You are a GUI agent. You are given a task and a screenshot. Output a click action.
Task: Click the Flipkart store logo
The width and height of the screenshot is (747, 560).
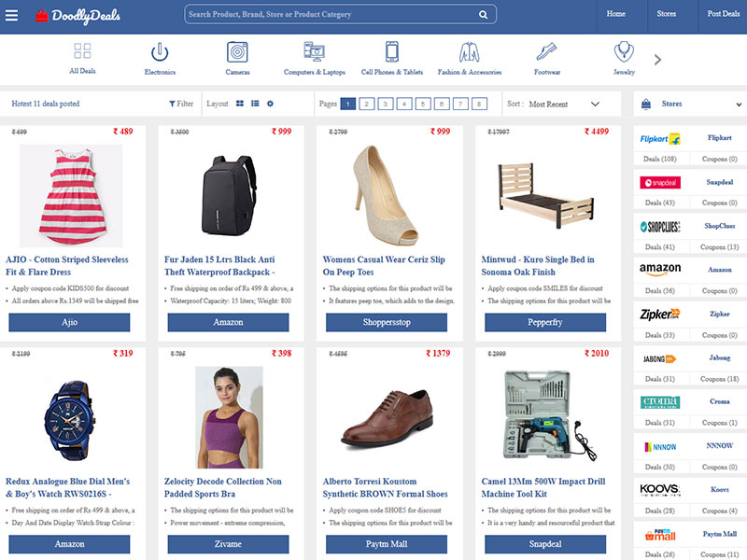tap(660, 138)
